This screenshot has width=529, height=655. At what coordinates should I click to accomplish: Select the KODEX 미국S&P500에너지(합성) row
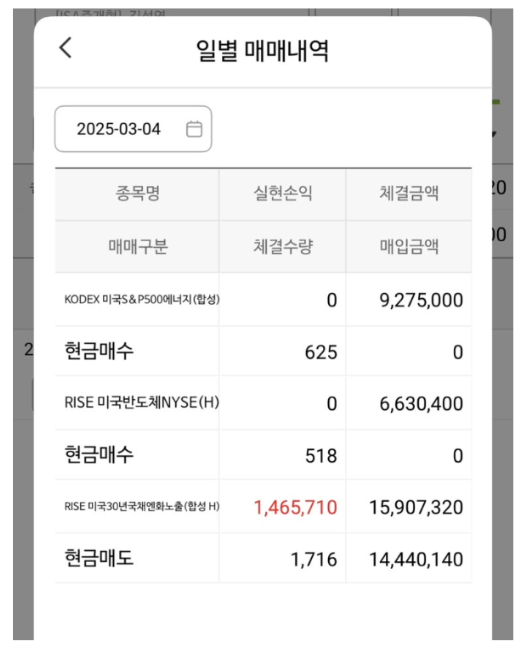click(x=263, y=300)
